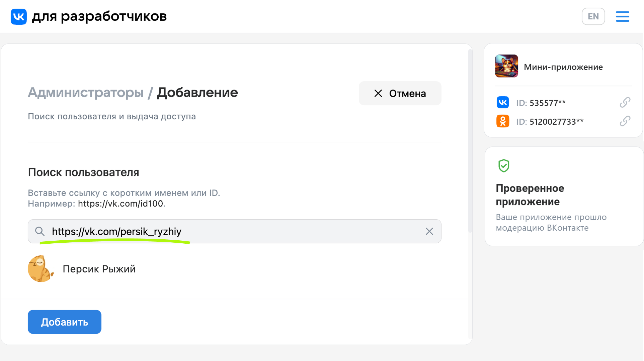The height and width of the screenshot is (361, 644).
Task: Copy link for OK ID 5120027733**
Action: pos(625,121)
